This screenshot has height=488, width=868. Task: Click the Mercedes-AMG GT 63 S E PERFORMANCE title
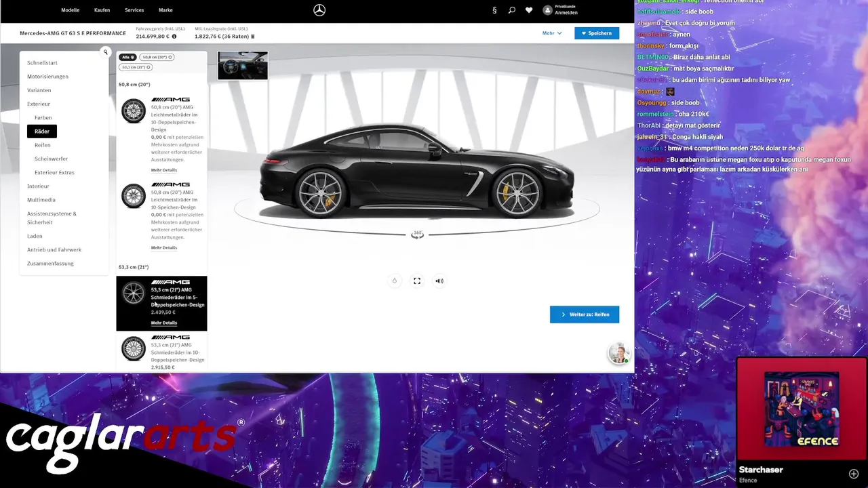[73, 33]
